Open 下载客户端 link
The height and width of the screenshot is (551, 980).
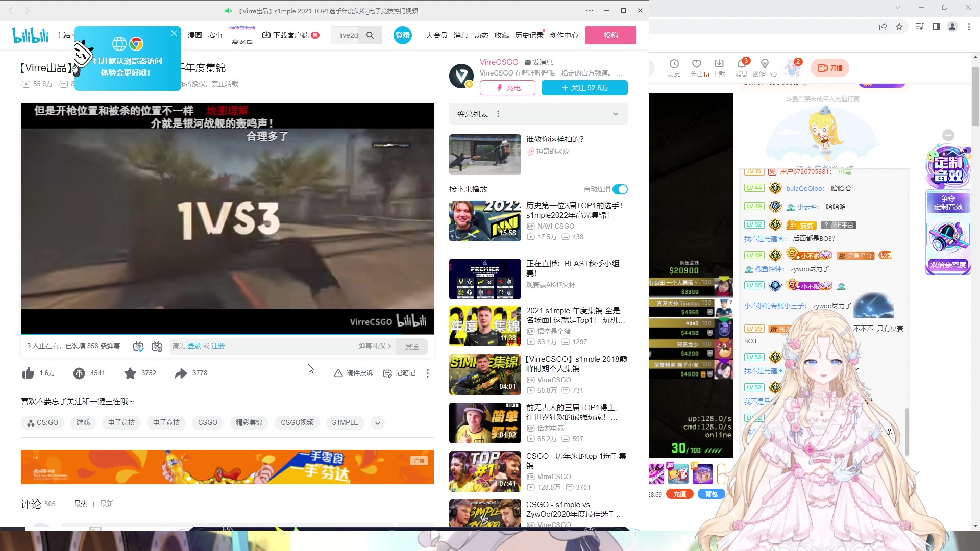(x=290, y=35)
